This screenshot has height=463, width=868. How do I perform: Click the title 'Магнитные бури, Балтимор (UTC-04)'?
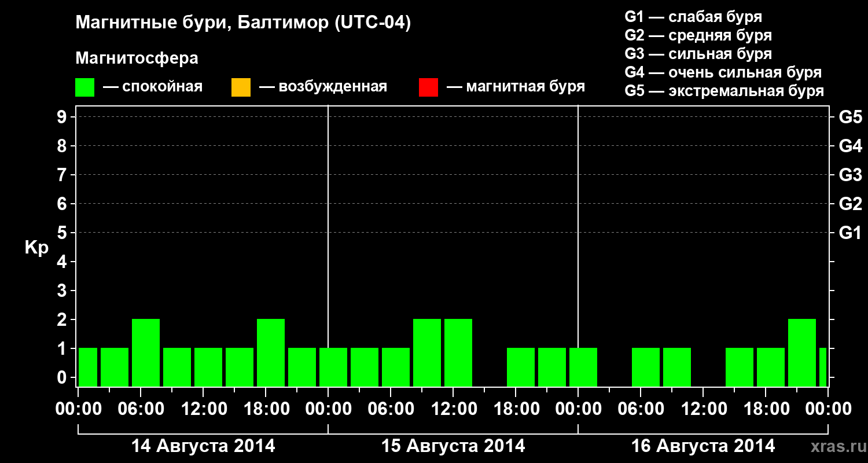(243, 23)
